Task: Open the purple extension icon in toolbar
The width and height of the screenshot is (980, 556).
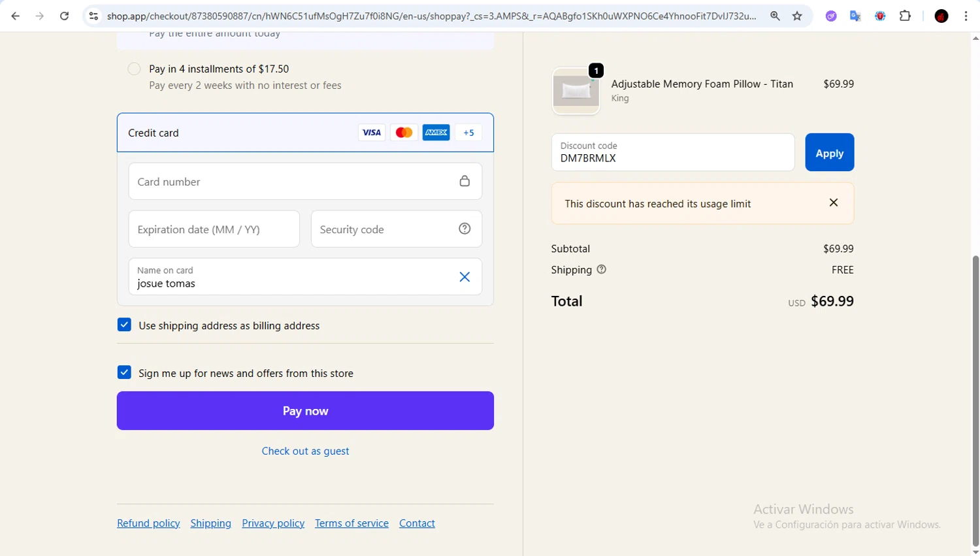Action: click(x=831, y=16)
